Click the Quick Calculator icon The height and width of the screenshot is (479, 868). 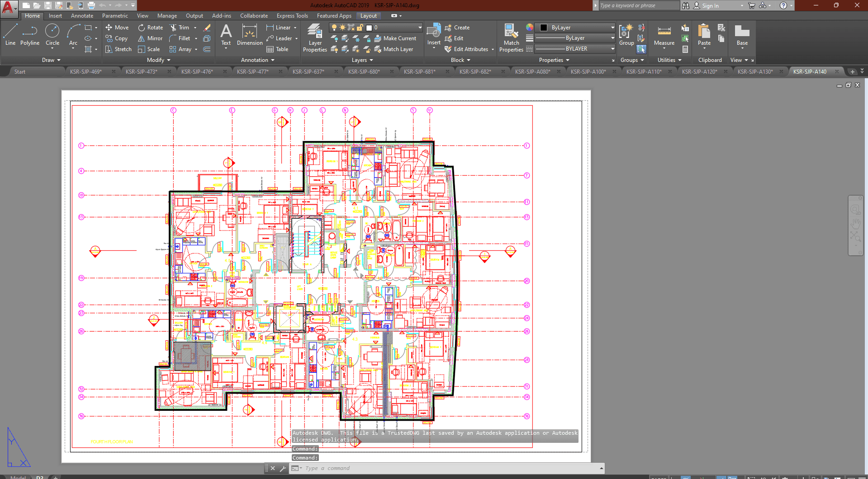(x=685, y=49)
